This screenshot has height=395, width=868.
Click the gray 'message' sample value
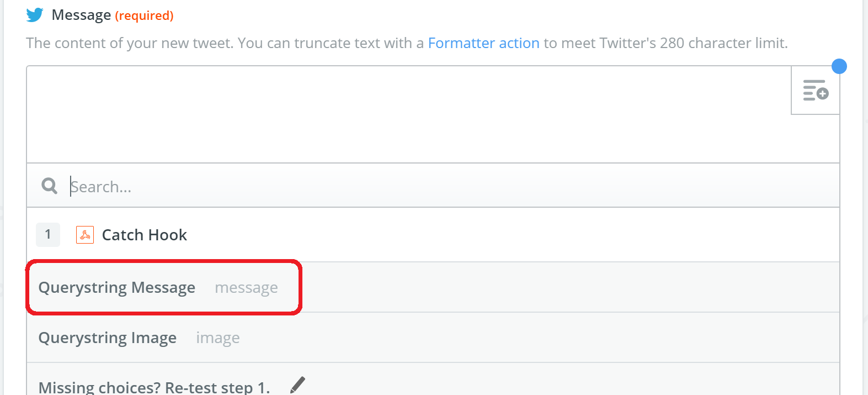(x=246, y=288)
